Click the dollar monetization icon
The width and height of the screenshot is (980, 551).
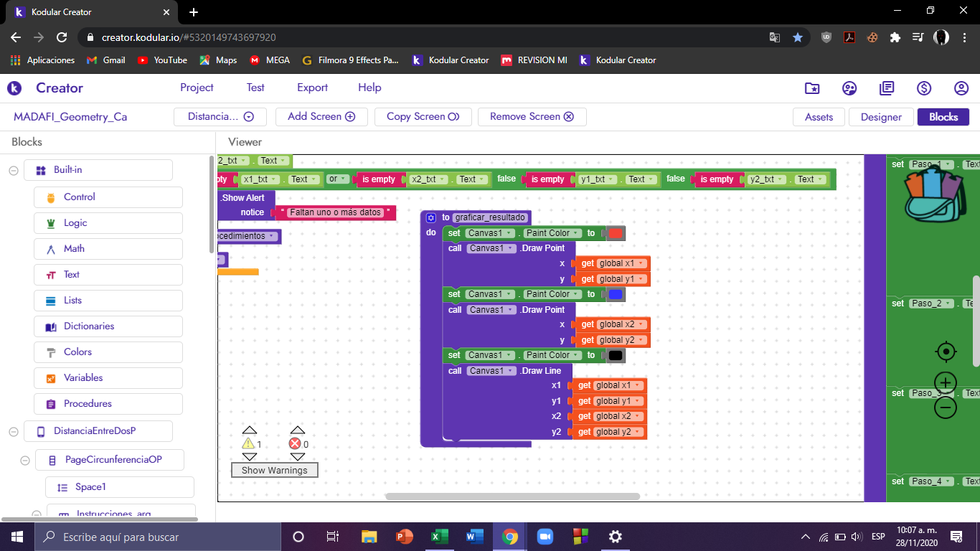[x=924, y=88]
